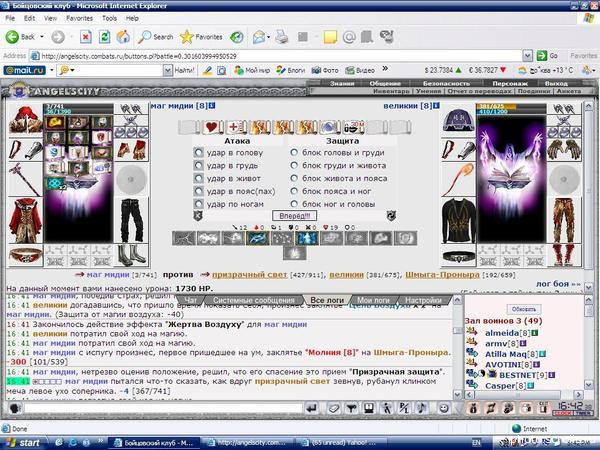Expand the battle log 'лог боя »»'
Screen dimensions: 600x450
558,284
